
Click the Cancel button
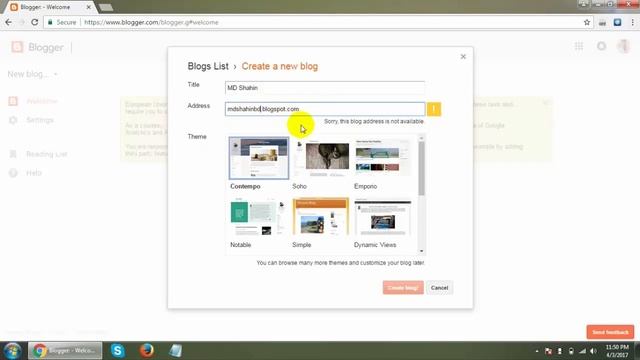(x=439, y=288)
